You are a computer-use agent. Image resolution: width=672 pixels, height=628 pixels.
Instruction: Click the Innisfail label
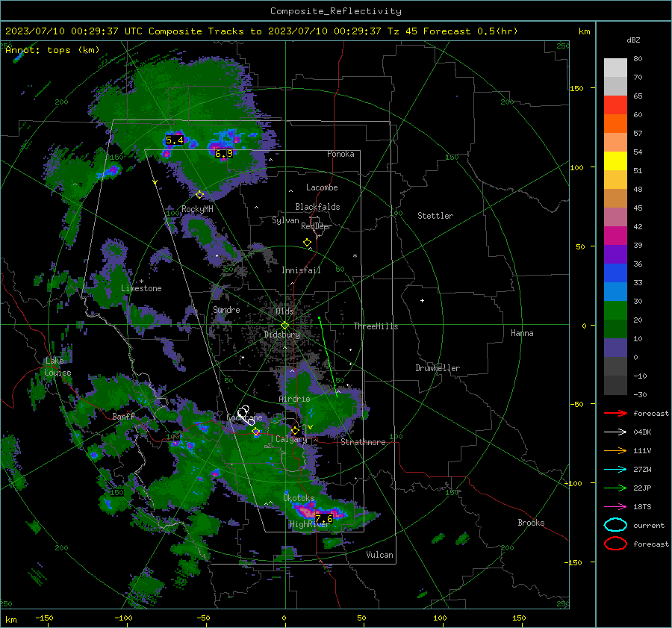[301, 270]
